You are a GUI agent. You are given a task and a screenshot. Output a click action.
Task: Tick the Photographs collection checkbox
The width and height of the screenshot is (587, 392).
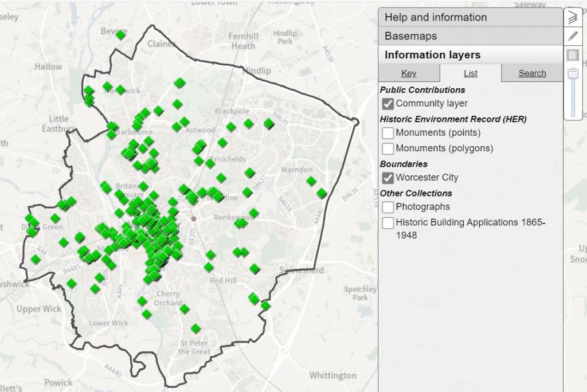point(388,207)
